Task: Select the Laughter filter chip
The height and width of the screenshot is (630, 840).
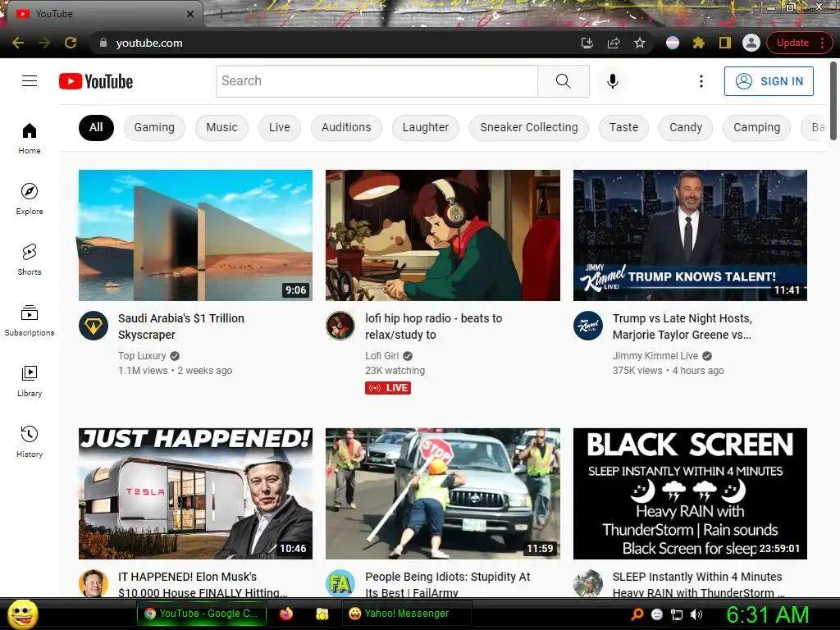Action: click(426, 127)
